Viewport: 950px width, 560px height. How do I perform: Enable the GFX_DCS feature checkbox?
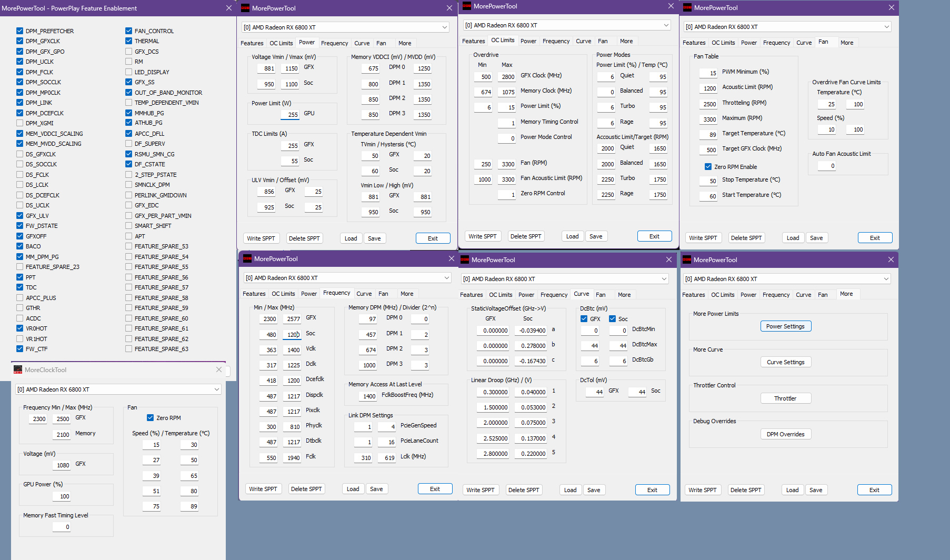[128, 51]
